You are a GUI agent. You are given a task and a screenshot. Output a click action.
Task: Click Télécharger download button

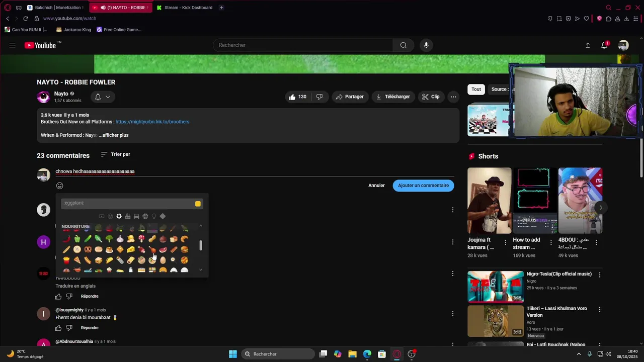coord(393,97)
